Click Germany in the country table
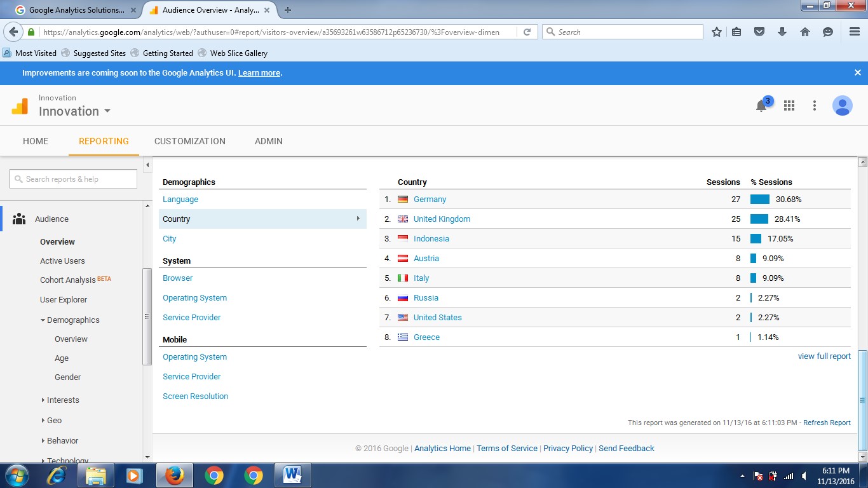The image size is (868, 488). tap(430, 199)
